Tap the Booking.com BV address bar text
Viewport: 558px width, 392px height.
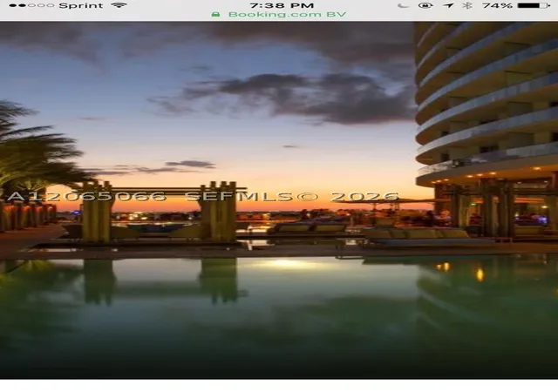point(287,15)
